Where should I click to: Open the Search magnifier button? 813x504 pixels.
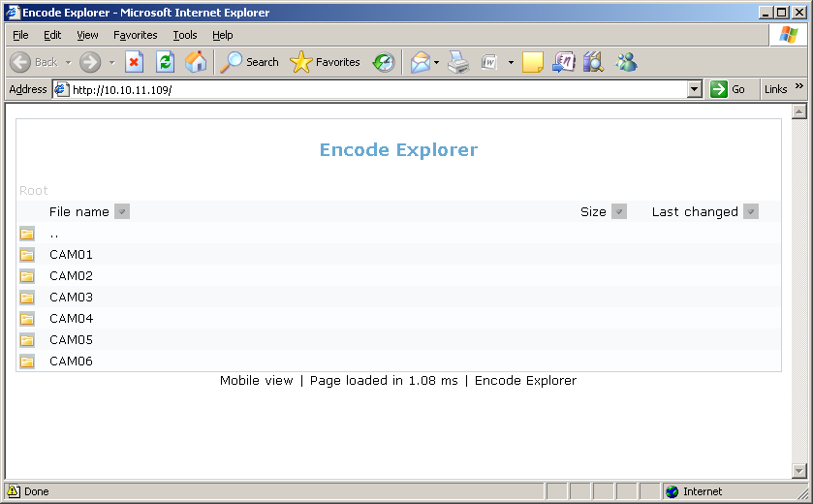pos(249,62)
